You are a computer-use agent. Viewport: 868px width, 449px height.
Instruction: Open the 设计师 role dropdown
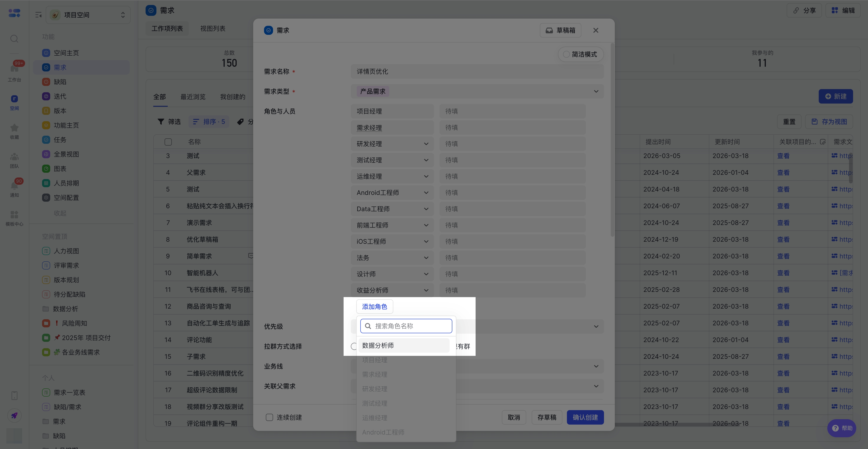coord(392,274)
